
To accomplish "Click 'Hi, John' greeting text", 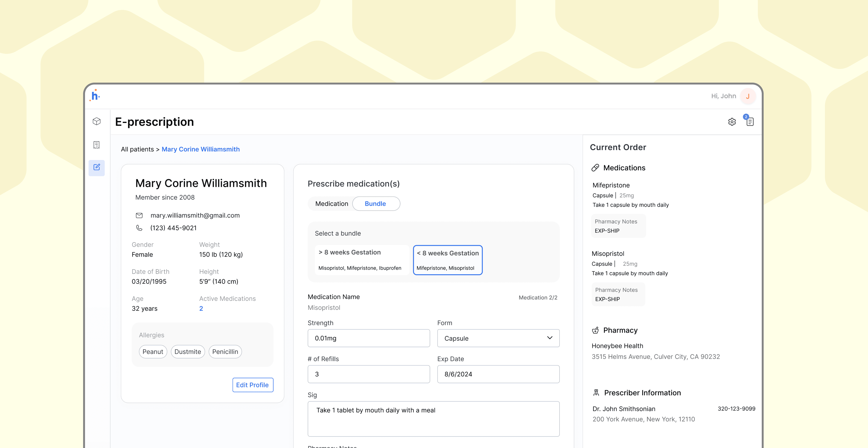I will pyautogui.click(x=723, y=96).
